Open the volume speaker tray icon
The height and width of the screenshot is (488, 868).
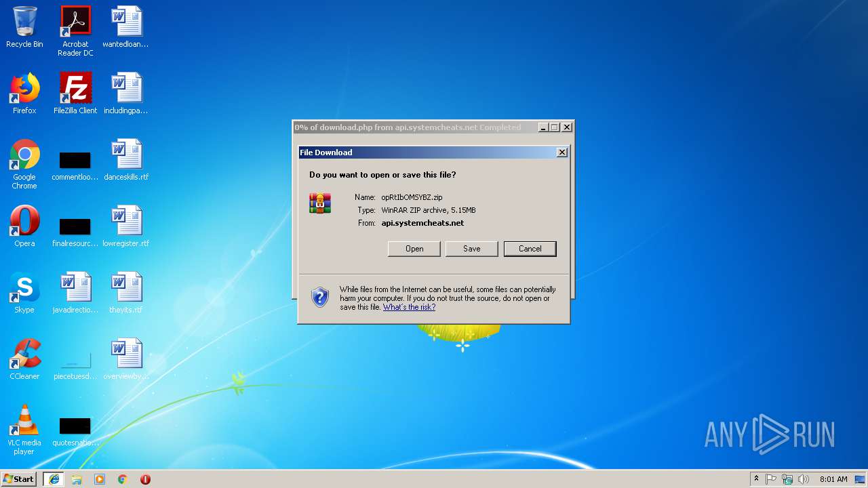804,479
